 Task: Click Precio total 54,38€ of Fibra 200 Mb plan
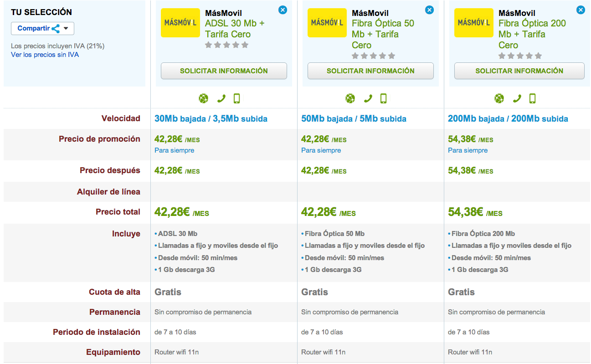coord(475,212)
